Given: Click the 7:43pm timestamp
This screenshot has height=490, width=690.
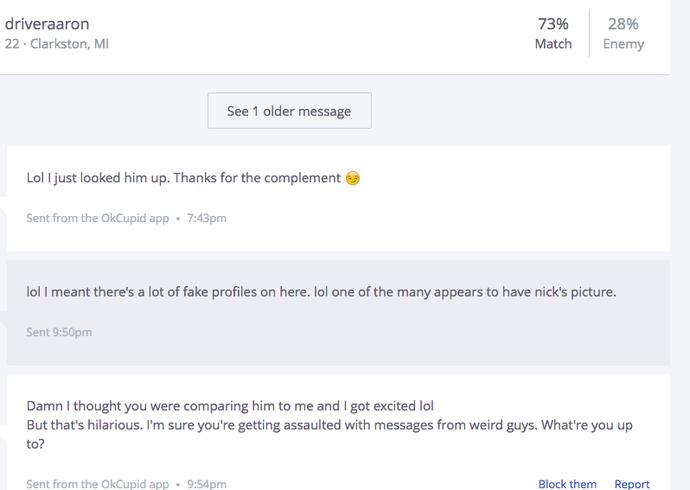Looking at the screenshot, I should pos(206,218).
